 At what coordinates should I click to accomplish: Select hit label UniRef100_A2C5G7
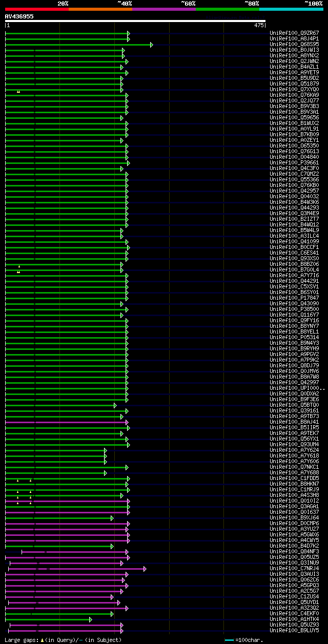(294, 591)
